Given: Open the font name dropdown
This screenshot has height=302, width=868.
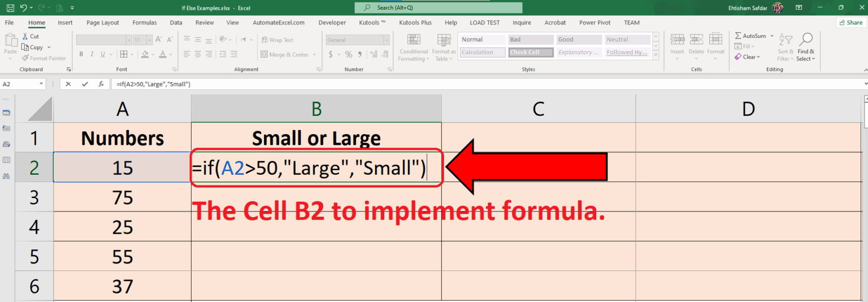Looking at the screenshot, I should click(x=128, y=40).
